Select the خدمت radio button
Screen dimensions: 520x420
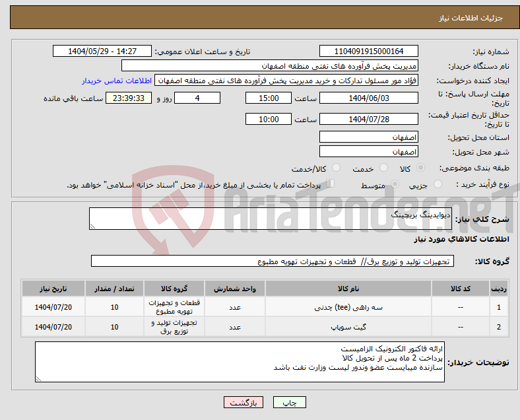(383, 168)
